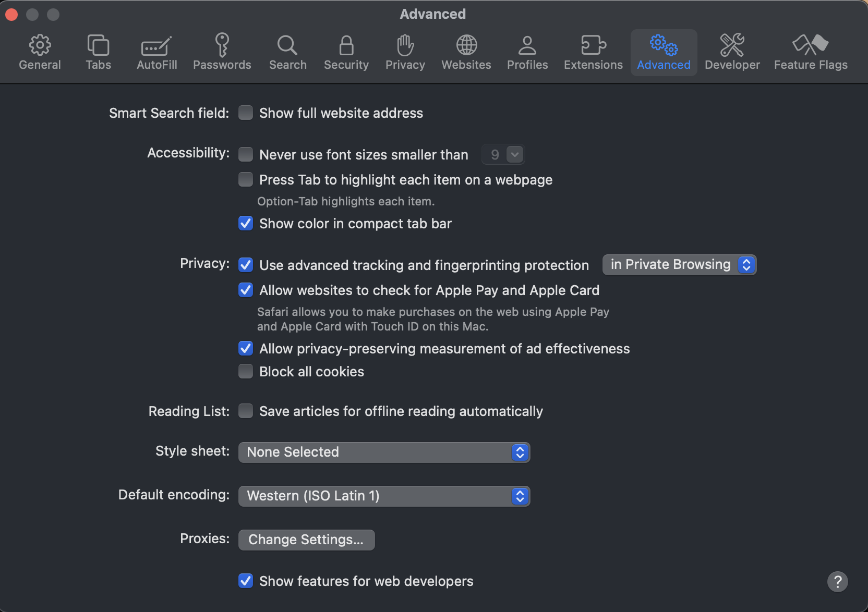868x612 pixels.
Task: Open the minimum font size selector
Action: click(503, 155)
